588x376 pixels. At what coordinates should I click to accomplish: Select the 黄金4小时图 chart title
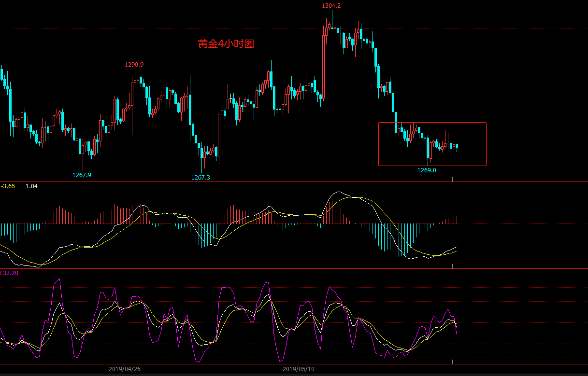(226, 44)
